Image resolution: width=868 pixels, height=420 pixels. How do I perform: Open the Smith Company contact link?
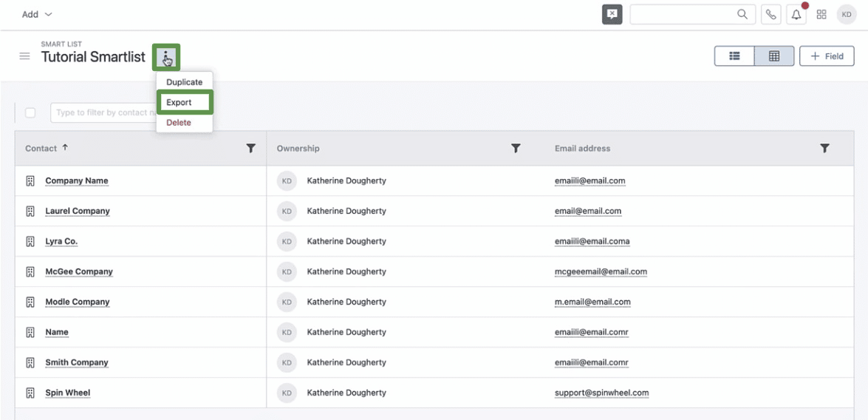[x=77, y=362]
